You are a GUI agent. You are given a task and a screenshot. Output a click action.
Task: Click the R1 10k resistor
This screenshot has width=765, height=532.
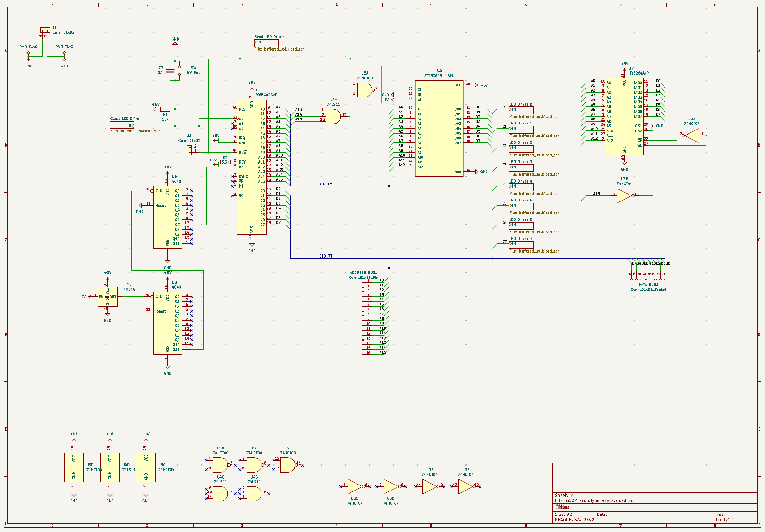pos(165,109)
